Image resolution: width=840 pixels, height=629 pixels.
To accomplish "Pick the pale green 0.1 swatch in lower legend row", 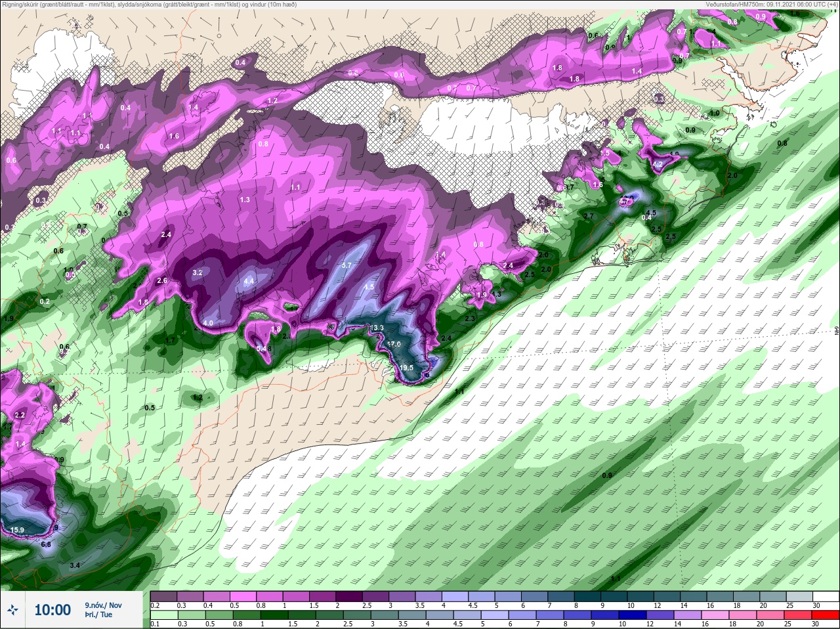I will click(x=163, y=615).
